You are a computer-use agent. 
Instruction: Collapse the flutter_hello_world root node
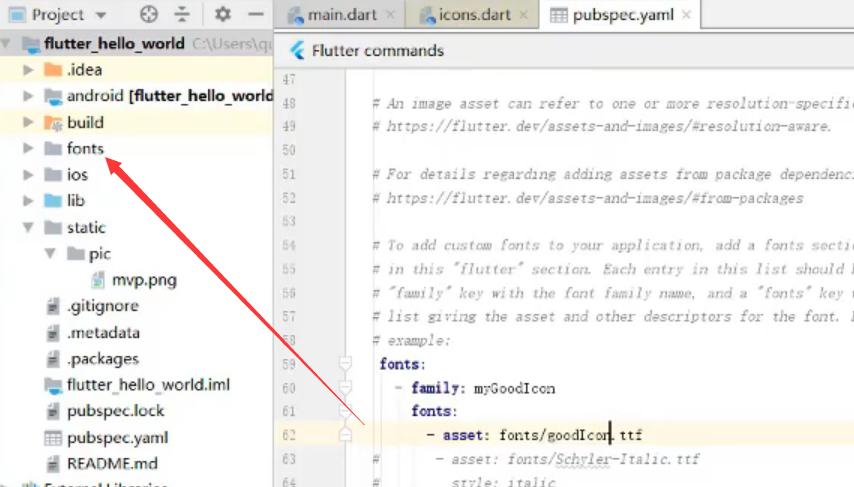7,44
